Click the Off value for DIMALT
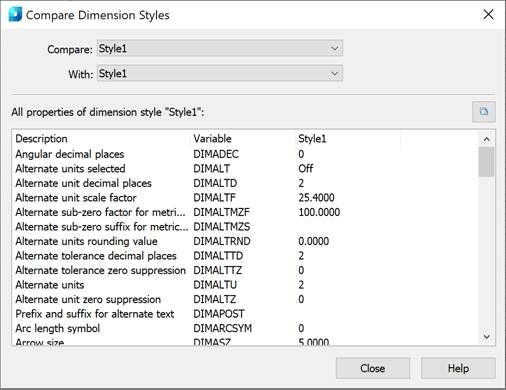The width and height of the screenshot is (506, 390). 305,169
